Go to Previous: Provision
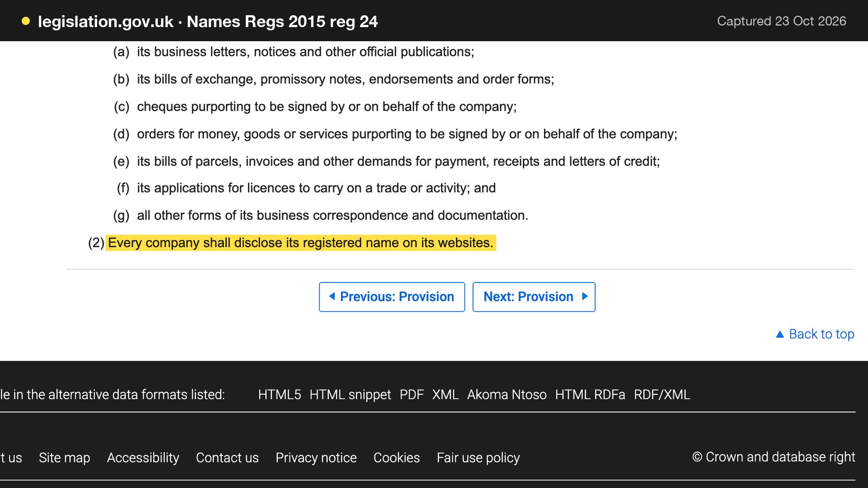 tap(392, 297)
